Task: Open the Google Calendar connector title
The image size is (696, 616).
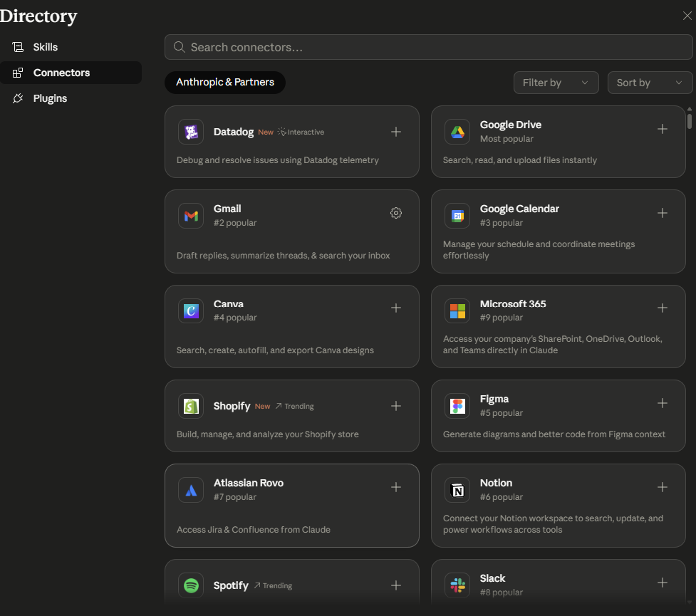Action: click(519, 209)
